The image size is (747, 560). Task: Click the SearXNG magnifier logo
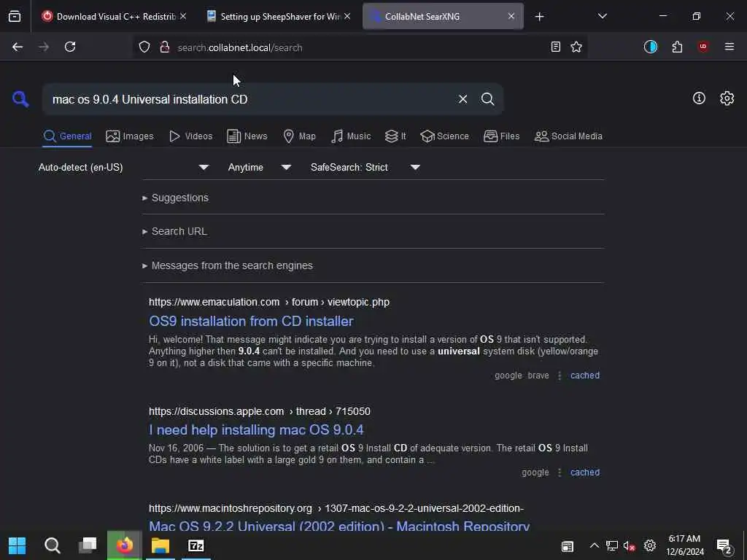(x=20, y=99)
